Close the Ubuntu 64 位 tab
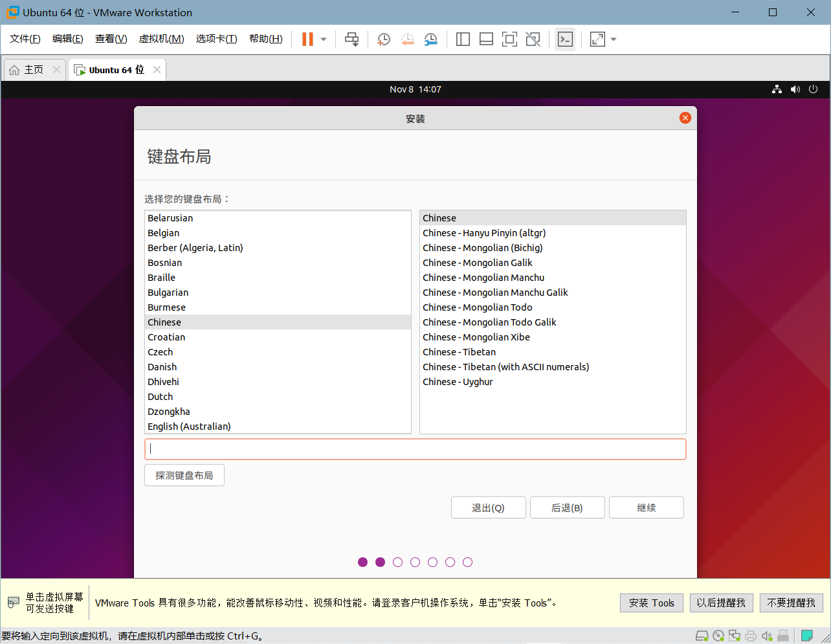The height and width of the screenshot is (644, 831). (x=157, y=70)
